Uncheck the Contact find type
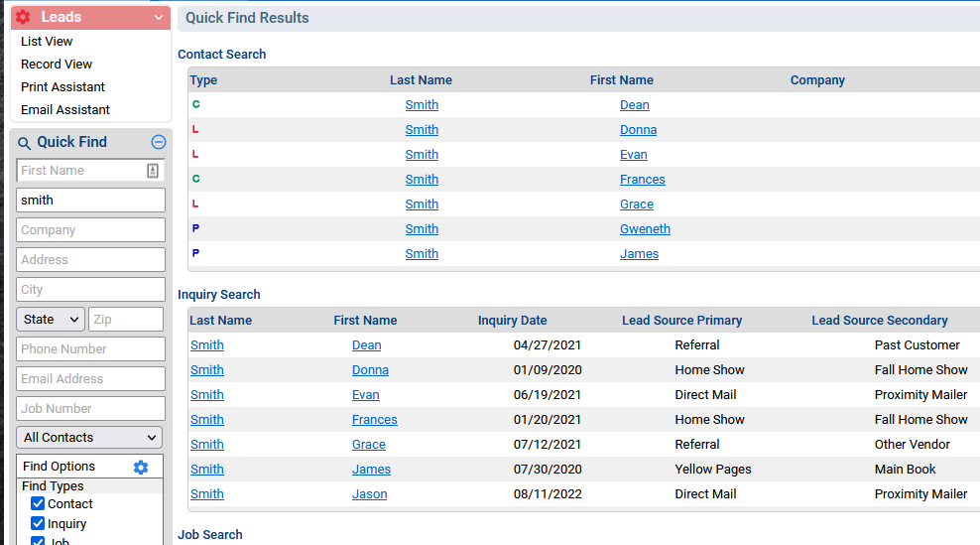The width and height of the screenshot is (980, 545). click(38, 503)
